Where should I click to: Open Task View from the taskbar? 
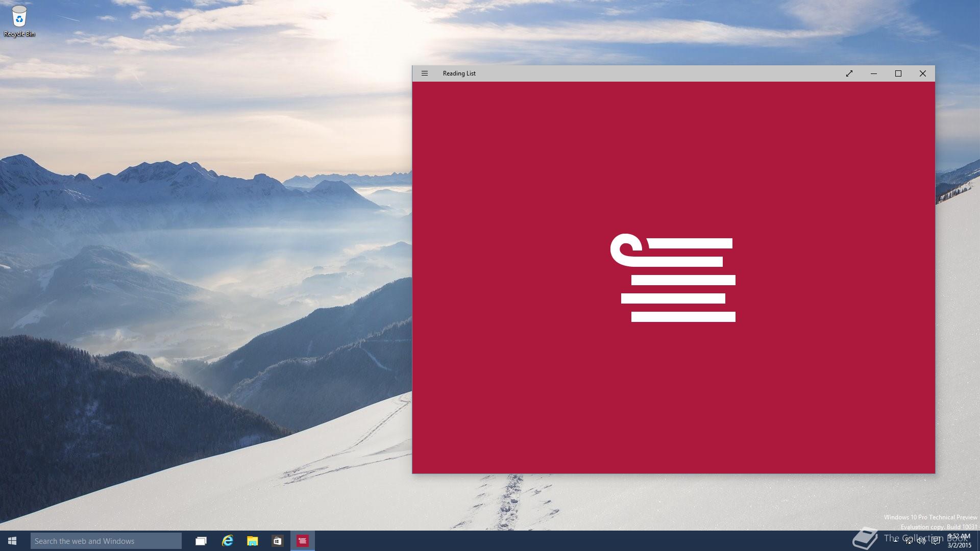tap(201, 541)
